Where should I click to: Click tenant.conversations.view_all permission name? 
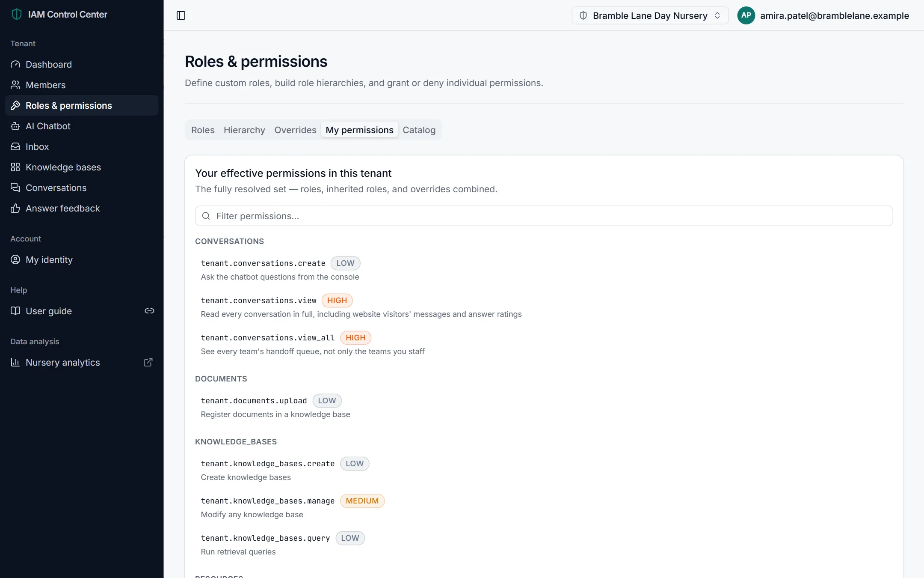coord(268,337)
